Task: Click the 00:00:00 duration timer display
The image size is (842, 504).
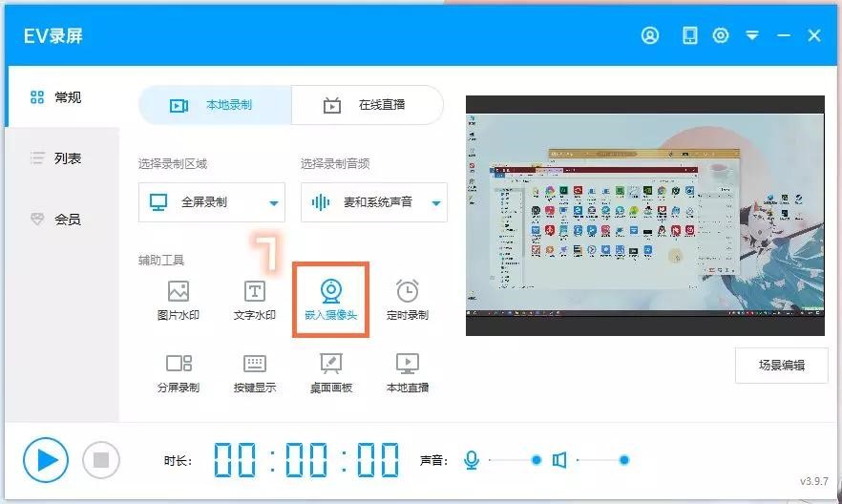Action: [306, 460]
